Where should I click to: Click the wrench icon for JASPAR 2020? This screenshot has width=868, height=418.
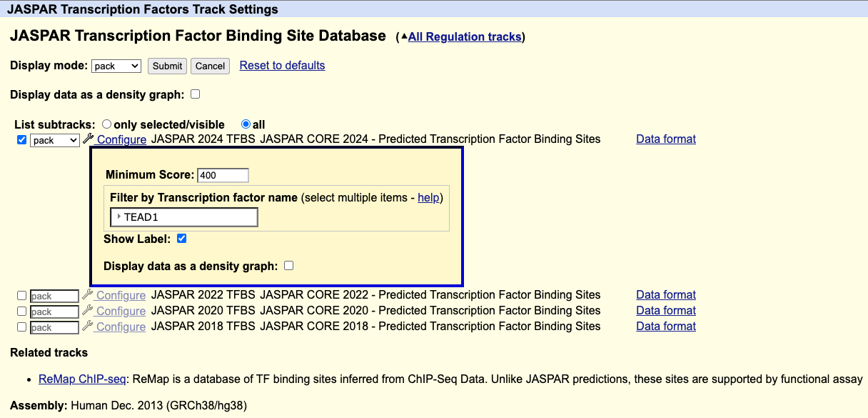click(88, 311)
